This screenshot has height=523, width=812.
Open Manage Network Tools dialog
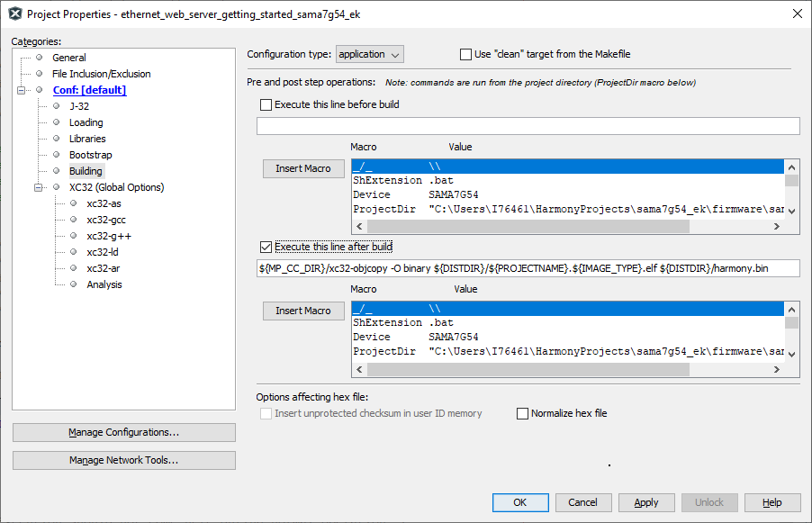123,460
